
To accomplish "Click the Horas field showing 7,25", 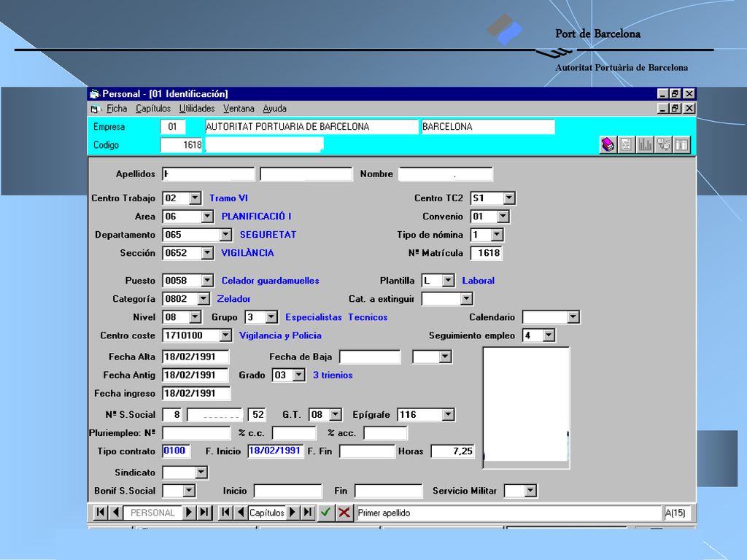I will point(452,451).
